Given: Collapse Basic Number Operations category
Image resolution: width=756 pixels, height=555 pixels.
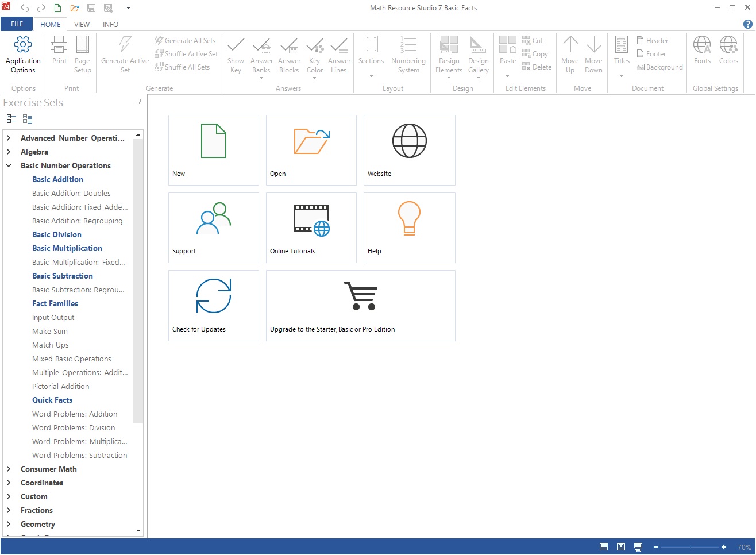Looking at the screenshot, I should [x=9, y=165].
